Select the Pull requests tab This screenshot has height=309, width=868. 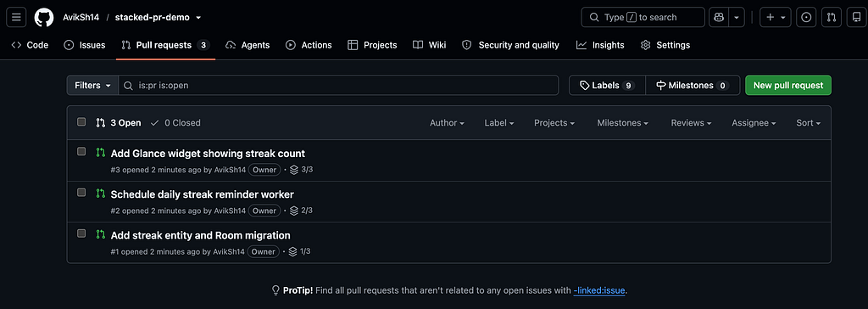tap(165, 45)
